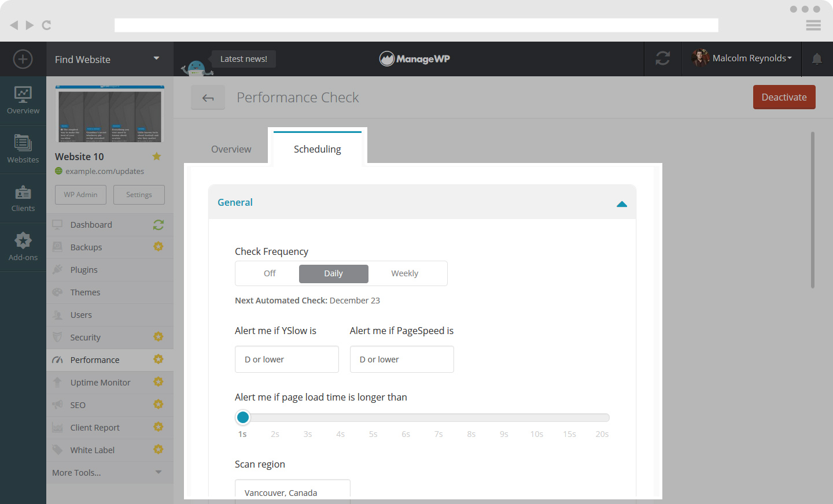Open the example.com/updates link
Image resolution: width=833 pixels, height=504 pixels.
click(x=105, y=171)
